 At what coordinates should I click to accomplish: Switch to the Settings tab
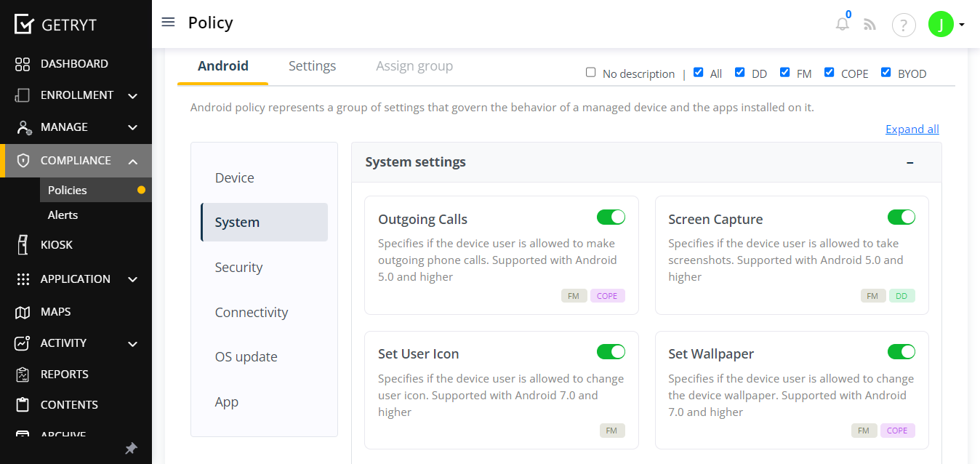pos(312,66)
